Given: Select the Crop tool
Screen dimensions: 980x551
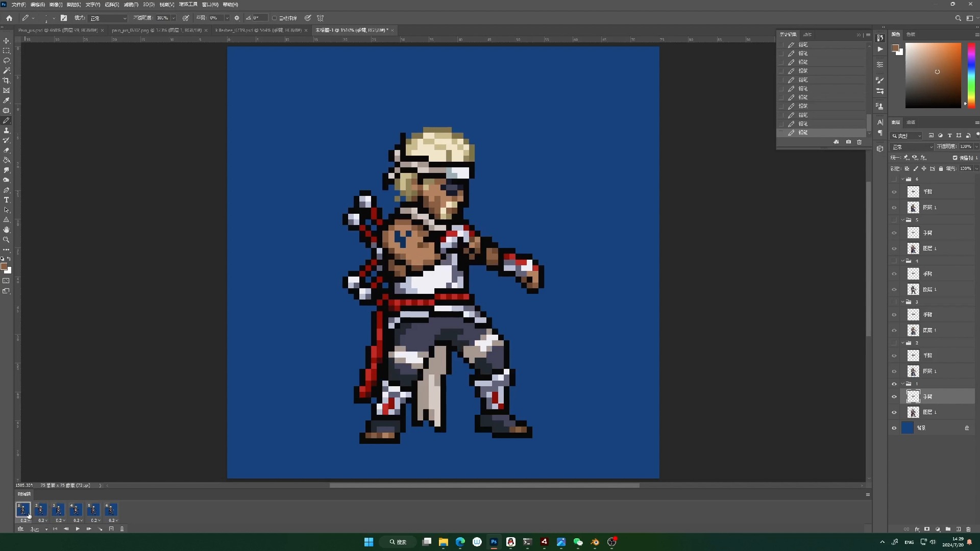Looking at the screenshot, I should 7,81.
